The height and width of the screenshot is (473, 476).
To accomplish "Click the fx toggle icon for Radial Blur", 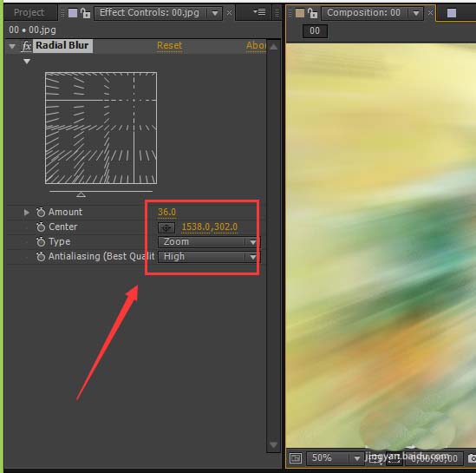I will (26, 46).
